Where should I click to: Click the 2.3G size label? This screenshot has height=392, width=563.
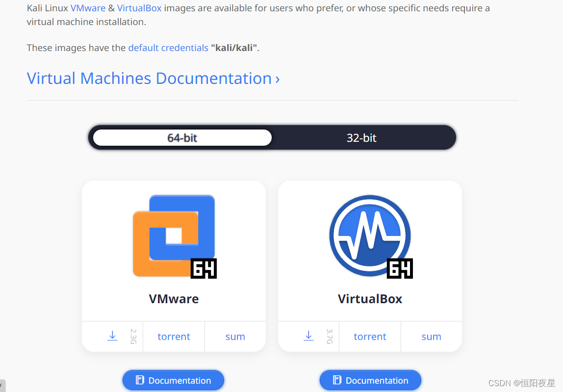coord(133,336)
